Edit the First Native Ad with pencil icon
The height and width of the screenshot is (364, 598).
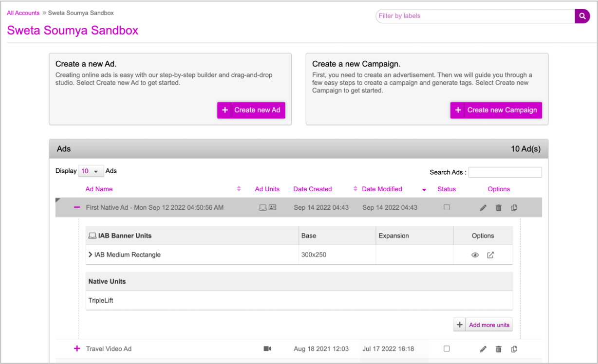tap(483, 208)
